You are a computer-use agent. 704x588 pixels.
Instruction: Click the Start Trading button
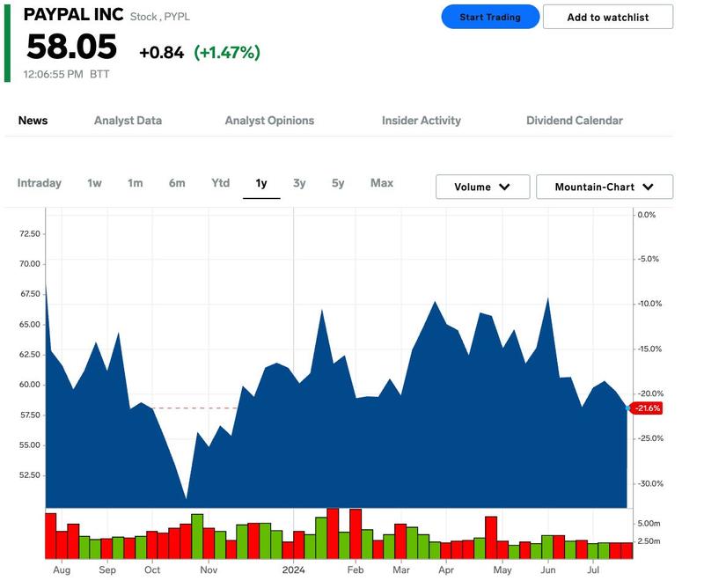pos(490,17)
